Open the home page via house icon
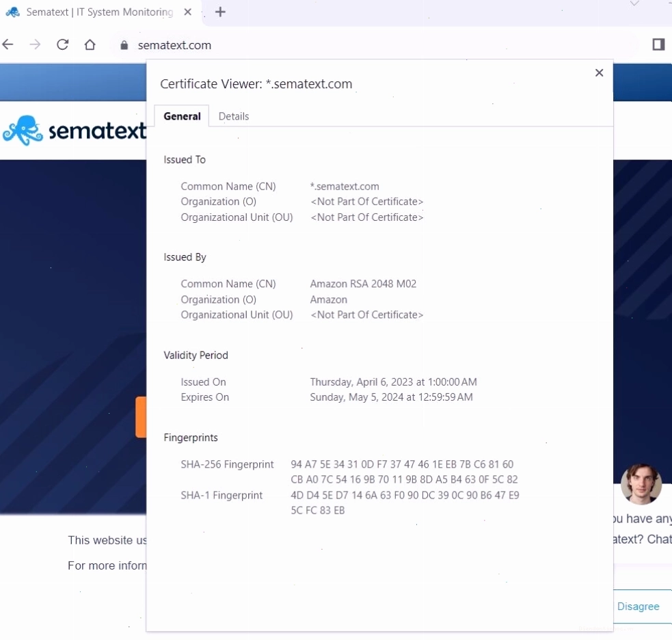 click(x=90, y=44)
